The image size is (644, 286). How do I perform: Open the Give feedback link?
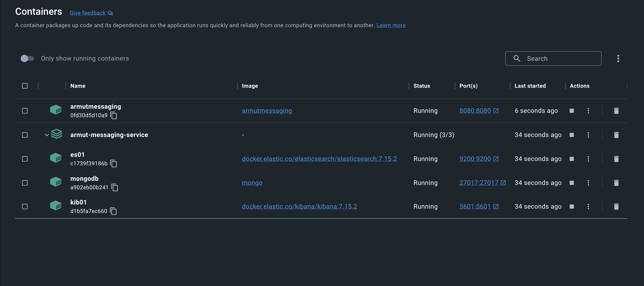pos(87,12)
